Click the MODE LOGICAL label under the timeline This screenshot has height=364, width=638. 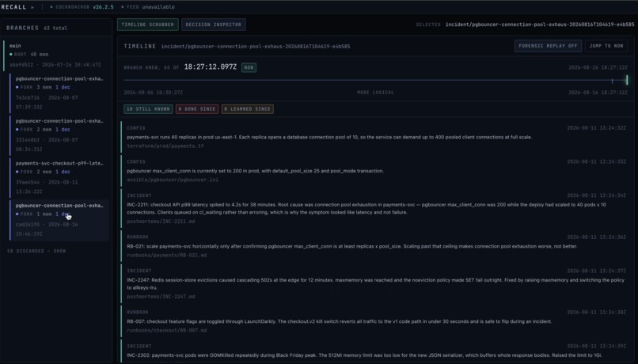click(375, 93)
